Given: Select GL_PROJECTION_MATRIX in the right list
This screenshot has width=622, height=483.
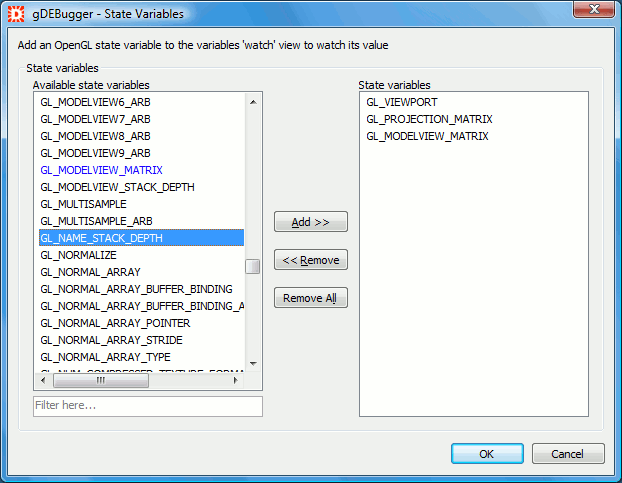Looking at the screenshot, I should [429, 119].
